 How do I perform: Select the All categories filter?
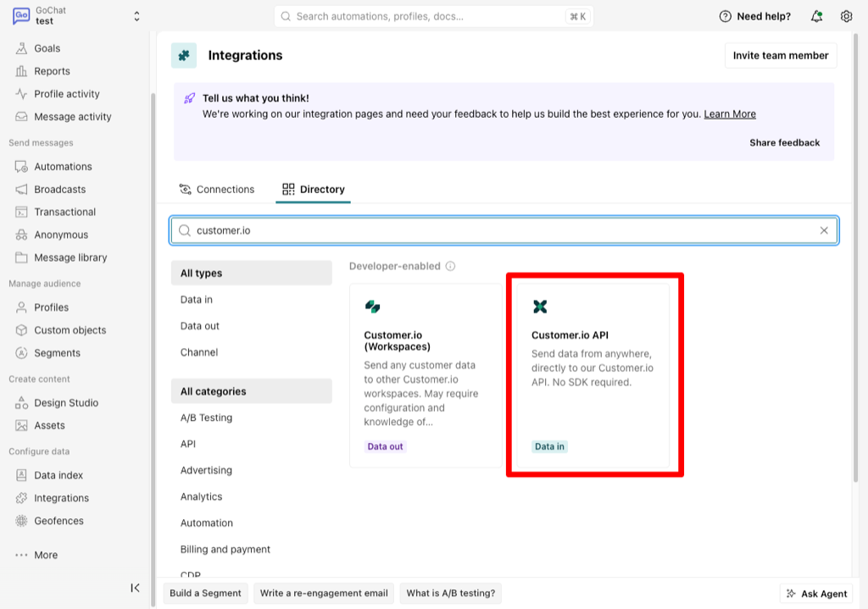coord(251,391)
